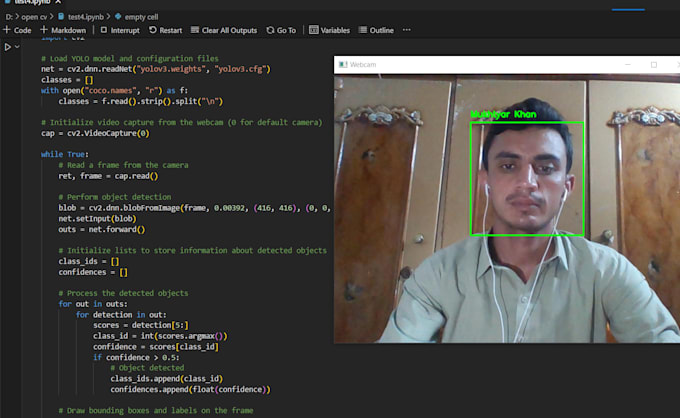
Task: Maximize the Webcam window
Action: pyautogui.click(x=654, y=65)
